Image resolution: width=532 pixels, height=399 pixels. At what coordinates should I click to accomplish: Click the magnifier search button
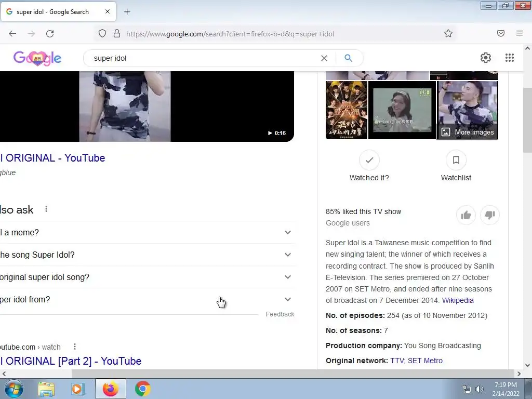[x=348, y=58]
